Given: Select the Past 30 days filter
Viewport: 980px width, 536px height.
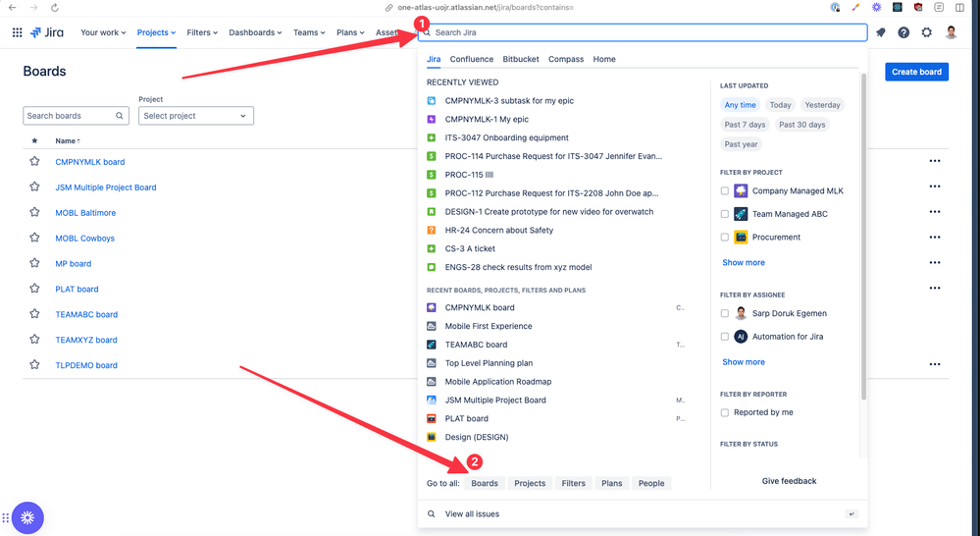Looking at the screenshot, I should [801, 125].
